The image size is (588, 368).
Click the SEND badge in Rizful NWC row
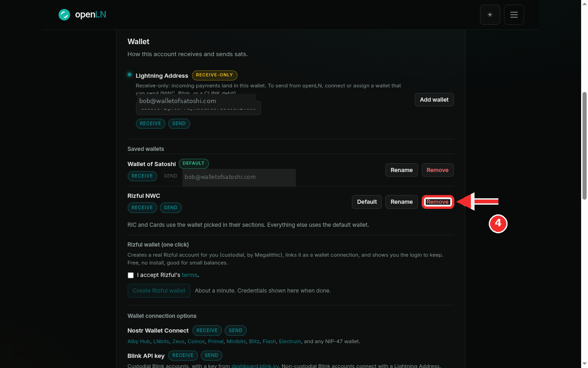pos(170,208)
